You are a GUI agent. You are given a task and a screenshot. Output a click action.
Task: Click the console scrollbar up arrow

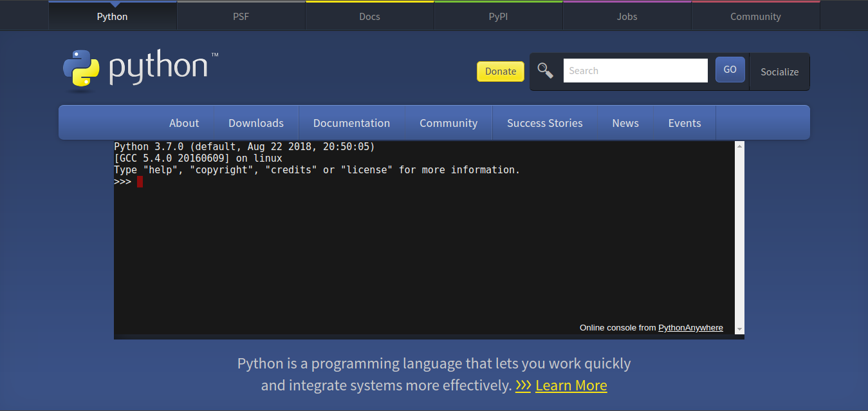(x=739, y=147)
